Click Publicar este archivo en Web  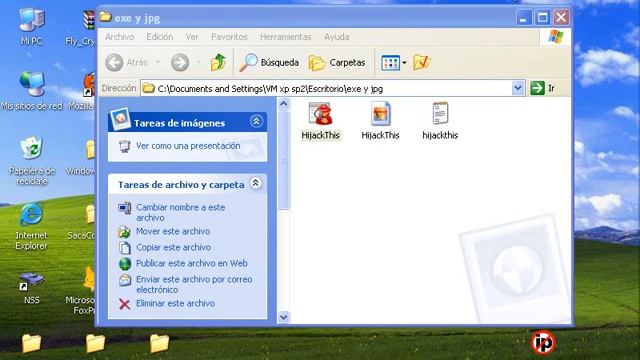pyautogui.click(x=191, y=263)
